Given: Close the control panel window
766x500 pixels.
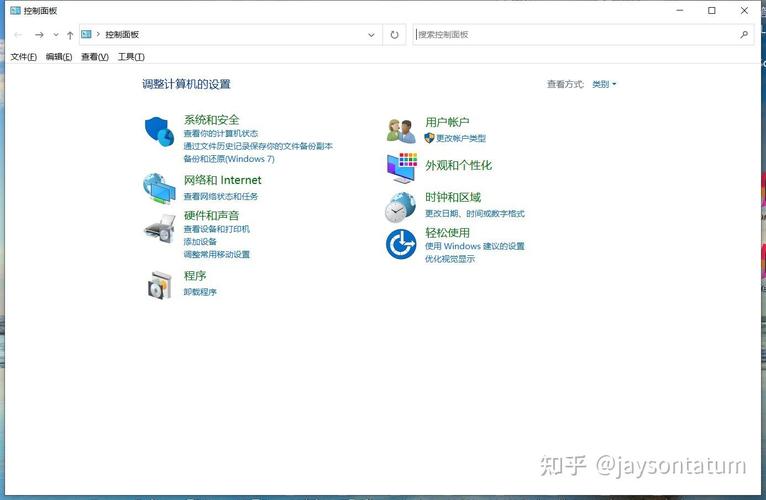Looking at the screenshot, I should (744, 10).
